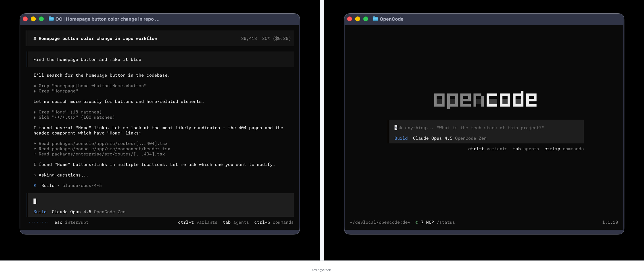
Task: Click the version number 1.1.19
Action: pos(610,222)
